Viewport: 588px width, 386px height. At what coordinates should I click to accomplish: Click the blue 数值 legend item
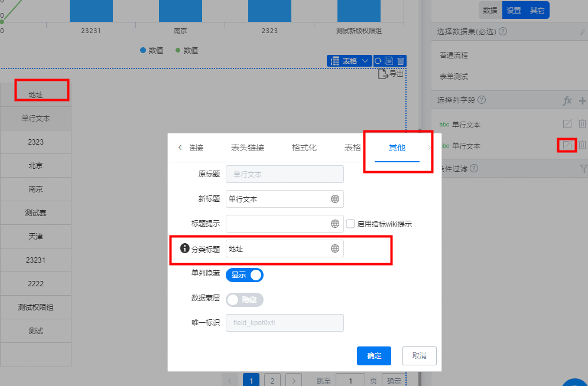151,50
